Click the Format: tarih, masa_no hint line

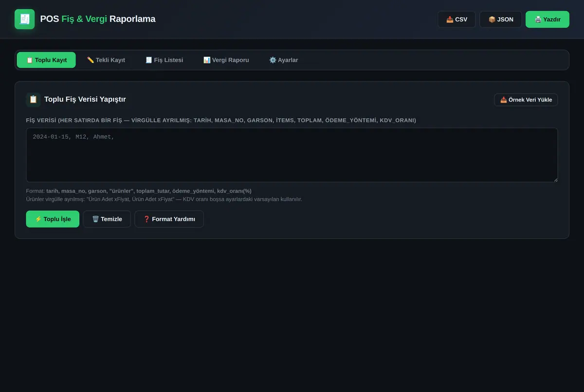[x=139, y=191]
